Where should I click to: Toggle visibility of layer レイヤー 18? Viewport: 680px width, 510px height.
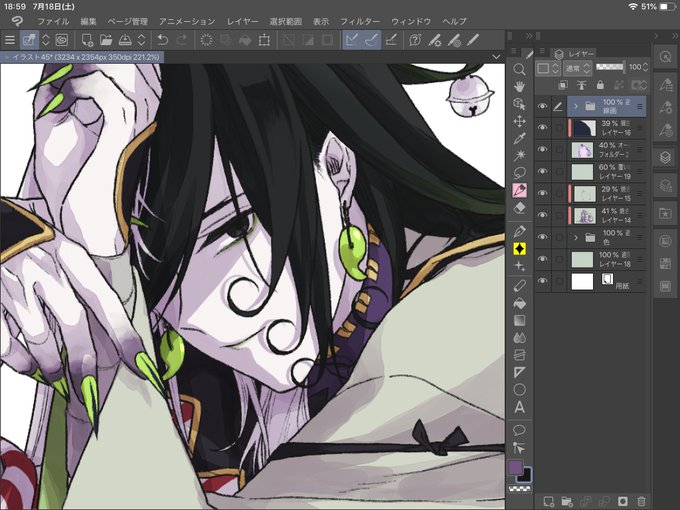[543, 259]
